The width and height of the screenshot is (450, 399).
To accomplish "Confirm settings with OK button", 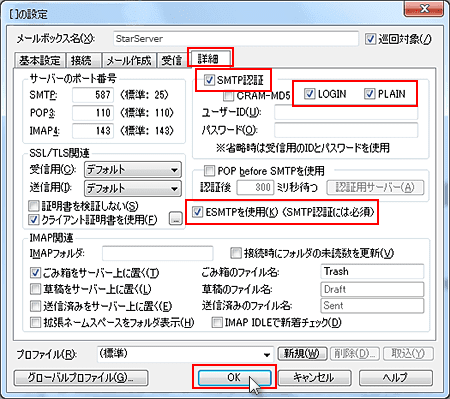I will pyautogui.click(x=234, y=377).
